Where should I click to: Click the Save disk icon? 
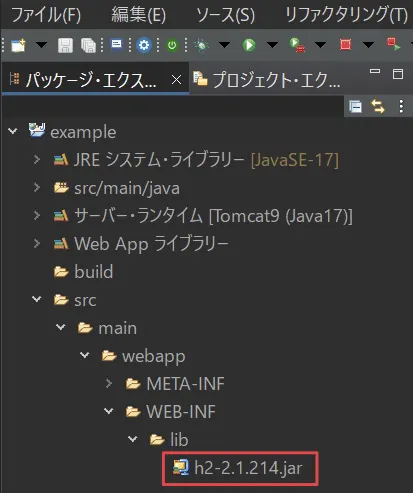click(x=65, y=45)
